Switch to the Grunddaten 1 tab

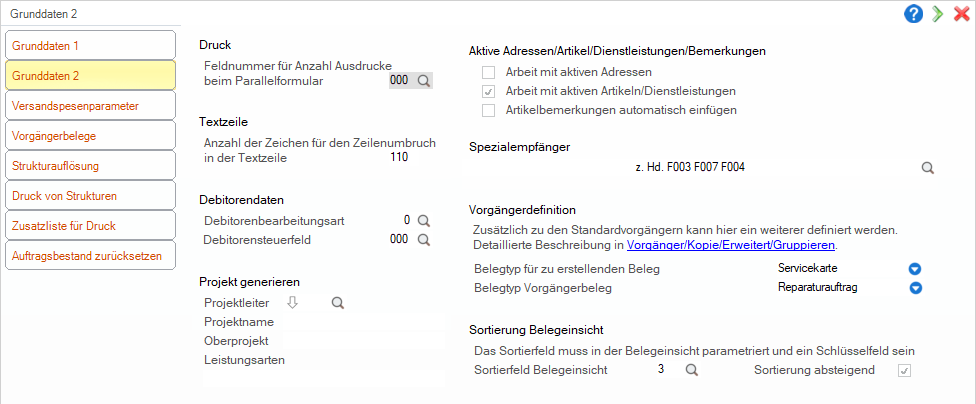pyautogui.click(x=90, y=45)
